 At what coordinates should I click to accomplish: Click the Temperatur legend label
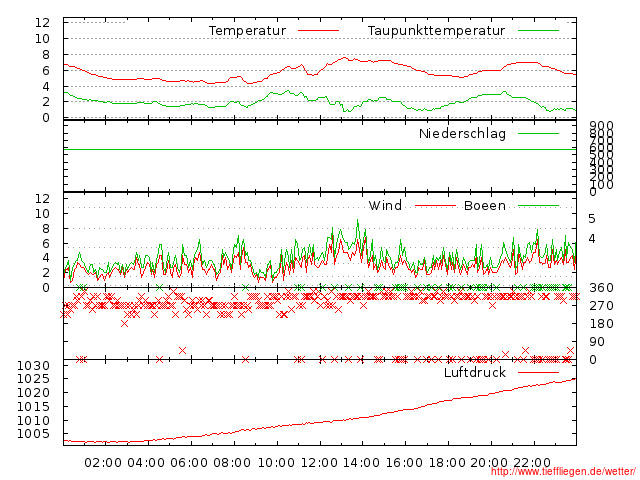[x=247, y=31]
